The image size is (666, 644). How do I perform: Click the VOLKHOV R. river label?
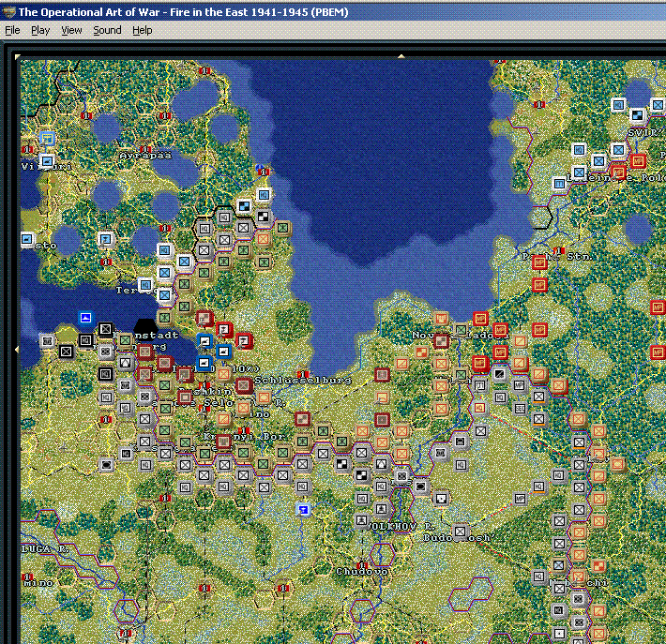[401, 527]
